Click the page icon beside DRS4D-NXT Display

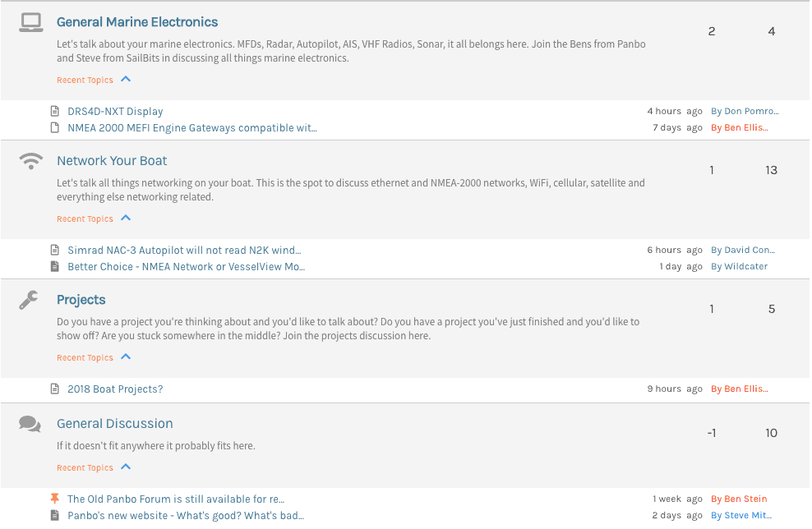tap(56, 110)
